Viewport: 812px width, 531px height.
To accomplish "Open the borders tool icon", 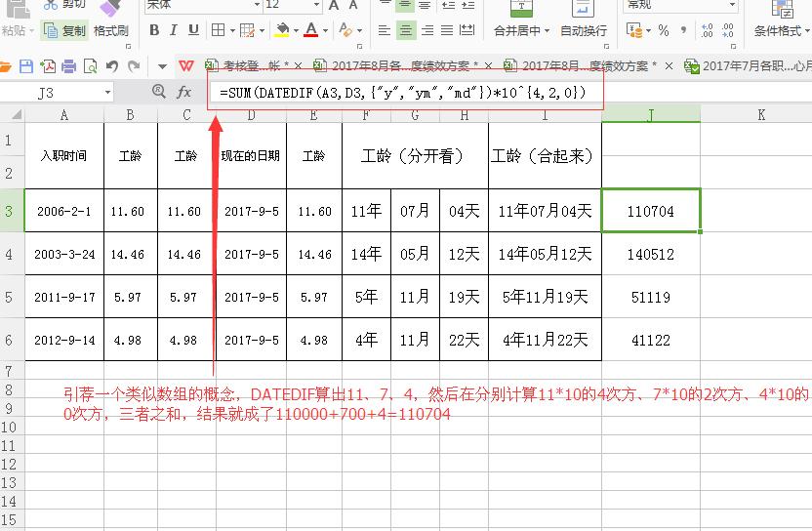I will pos(218,30).
